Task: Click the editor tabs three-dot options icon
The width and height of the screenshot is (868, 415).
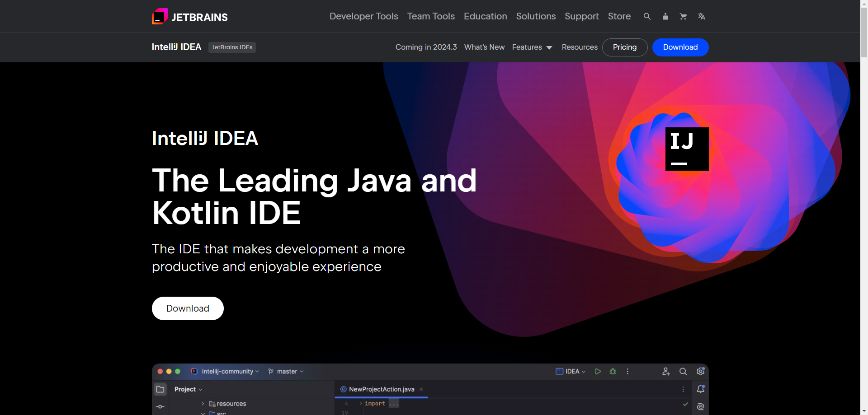Action: pos(683,389)
